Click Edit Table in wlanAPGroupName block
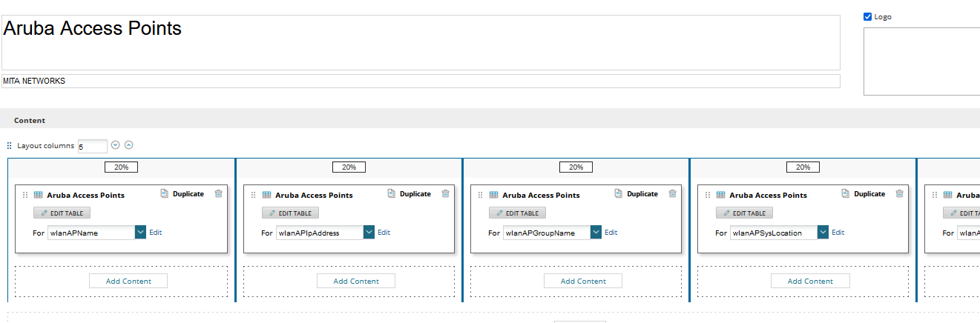Viewport: 980px width, 323px height. click(518, 213)
